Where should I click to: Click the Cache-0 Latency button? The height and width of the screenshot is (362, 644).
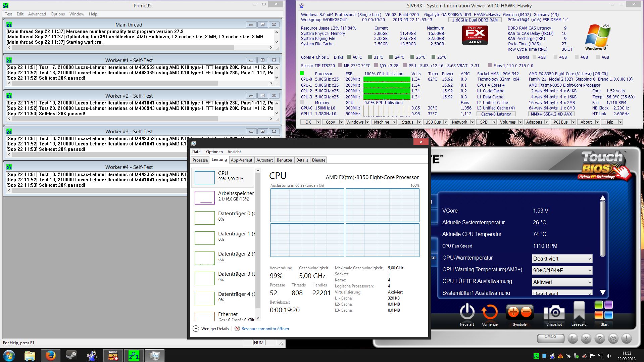(x=496, y=114)
